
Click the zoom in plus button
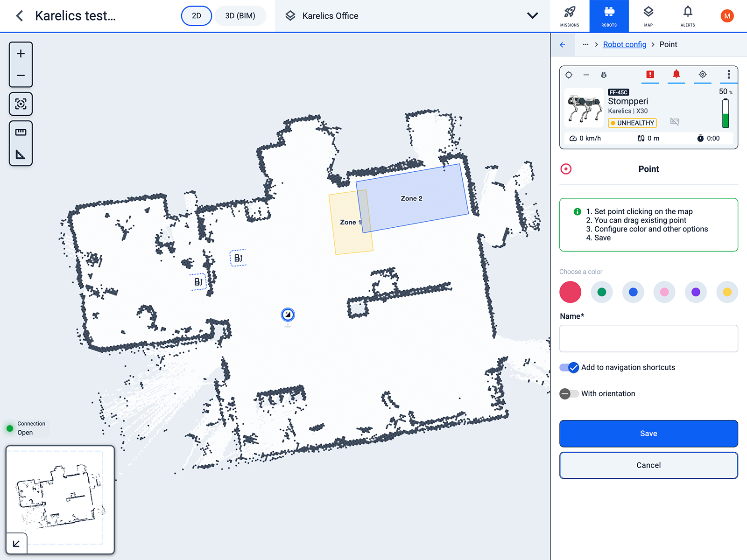coord(21,54)
